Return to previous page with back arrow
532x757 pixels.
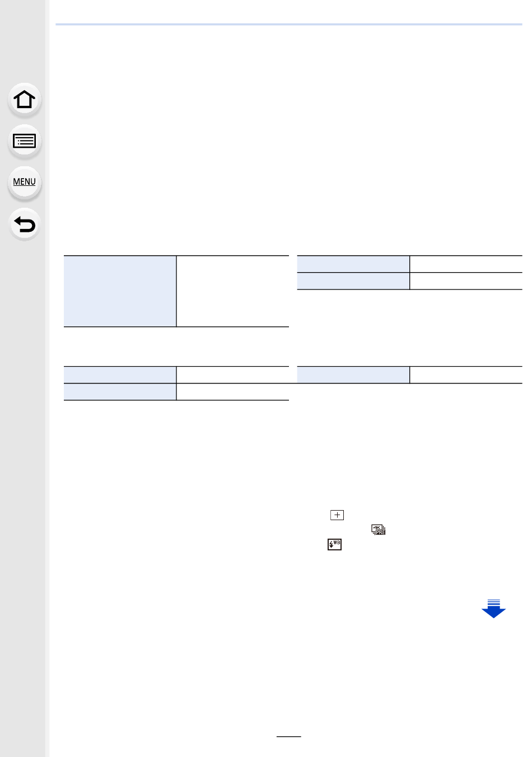[x=25, y=224]
